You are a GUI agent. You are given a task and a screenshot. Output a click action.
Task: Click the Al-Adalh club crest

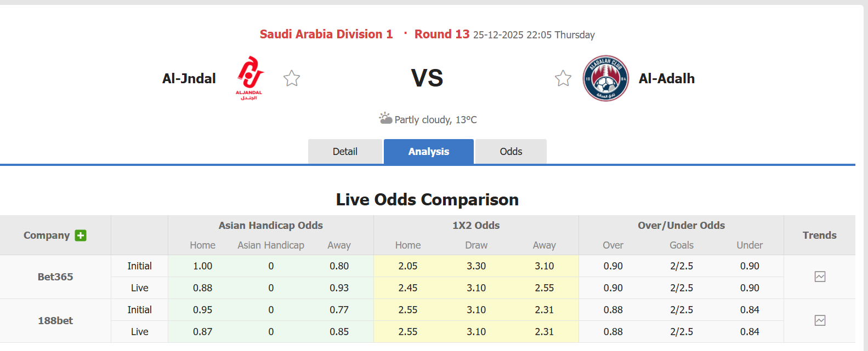(x=605, y=78)
